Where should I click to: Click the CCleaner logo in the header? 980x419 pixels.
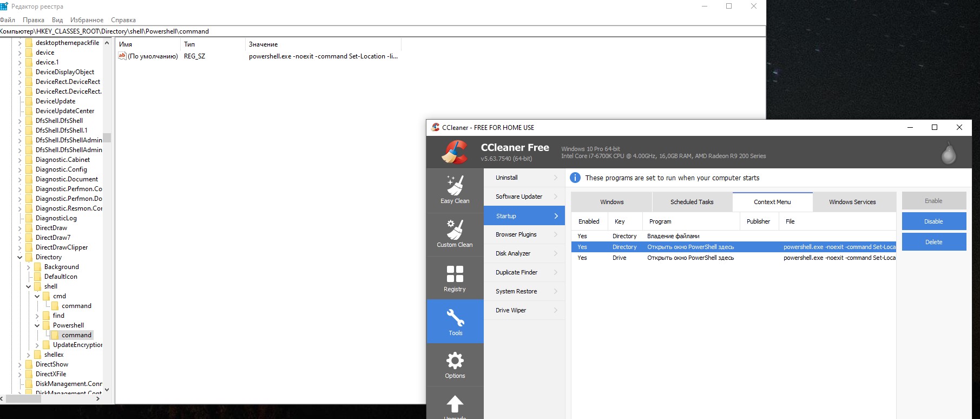coord(455,152)
